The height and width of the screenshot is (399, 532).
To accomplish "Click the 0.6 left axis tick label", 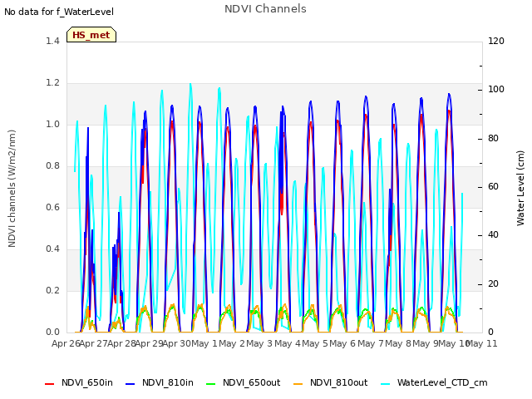I will point(52,207).
